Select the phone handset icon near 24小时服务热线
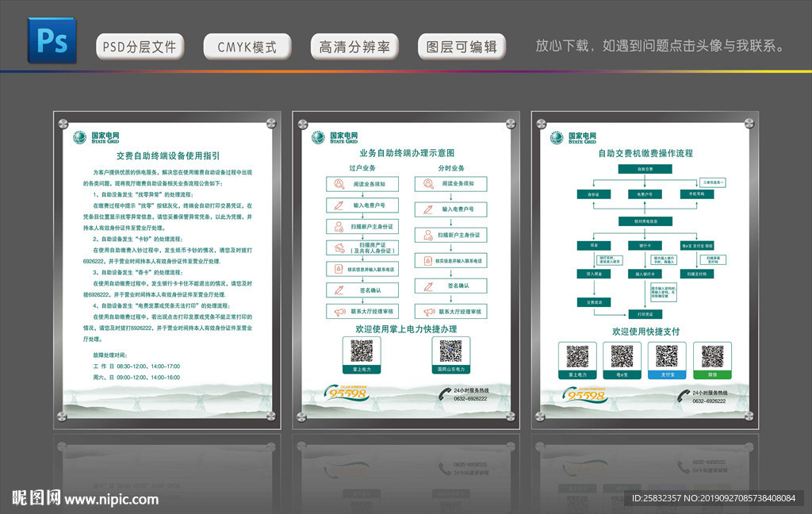 (445, 393)
